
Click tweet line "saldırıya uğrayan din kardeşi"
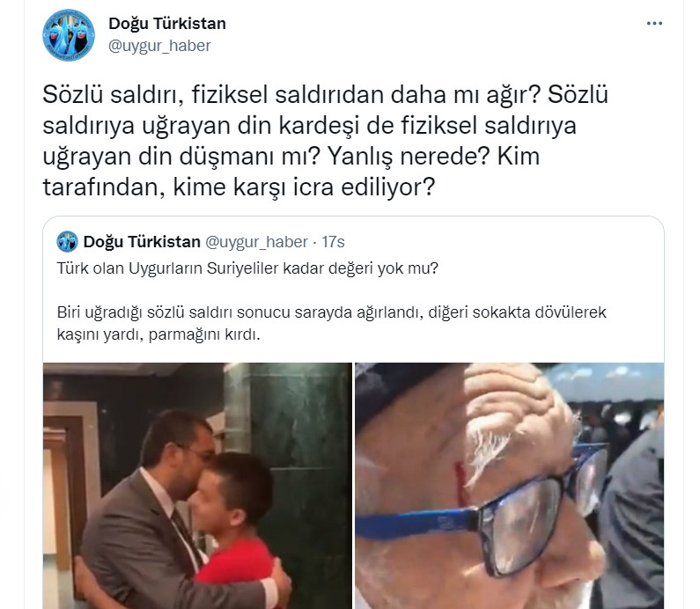pyautogui.click(x=201, y=125)
